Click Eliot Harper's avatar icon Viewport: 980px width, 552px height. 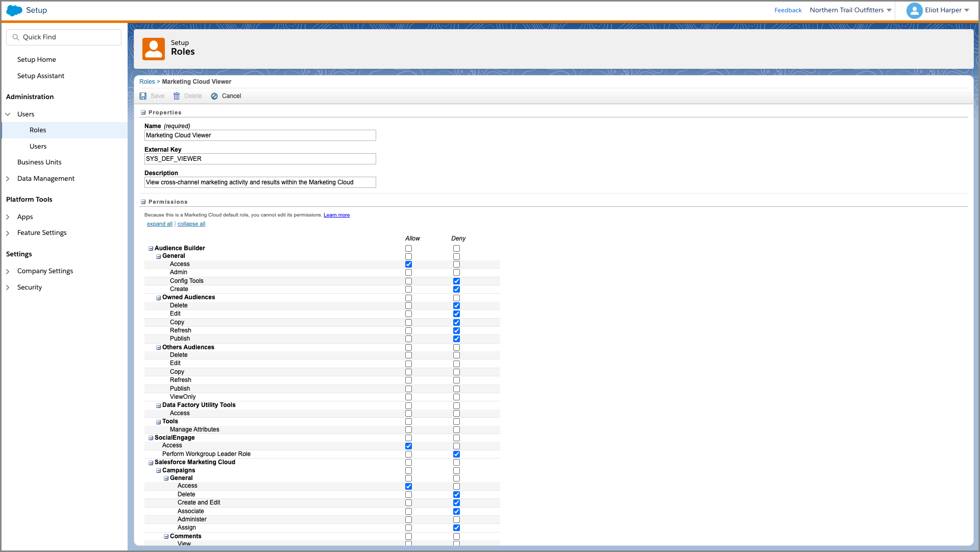(914, 10)
